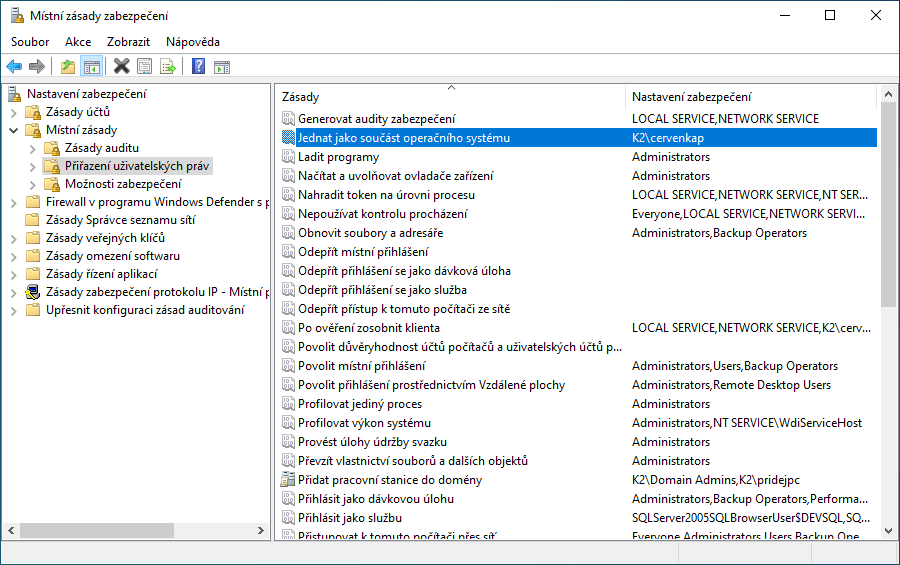Click policy icon beside Generovat audity zabezpečení

pyautogui.click(x=288, y=118)
